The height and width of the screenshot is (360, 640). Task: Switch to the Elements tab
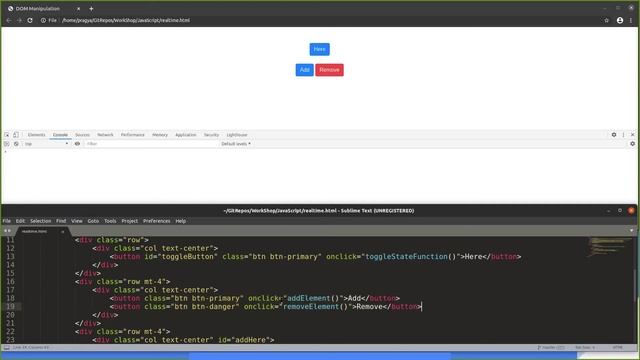[36, 135]
